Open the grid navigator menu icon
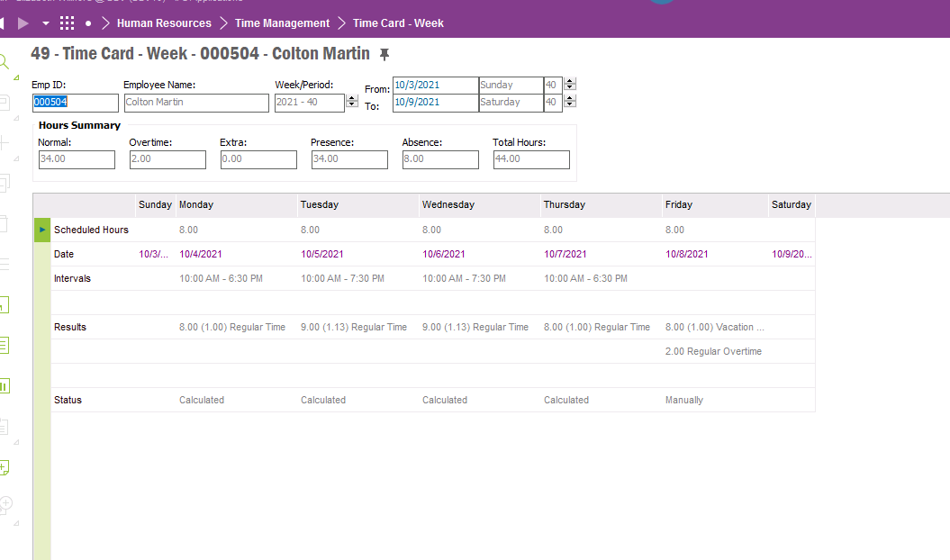The height and width of the screenshot is (560, 950). (68, 23)
